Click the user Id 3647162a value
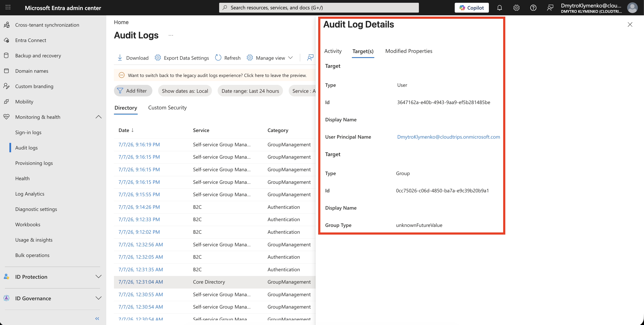Viewport: 644px width, 325px height. click(443, 102)
